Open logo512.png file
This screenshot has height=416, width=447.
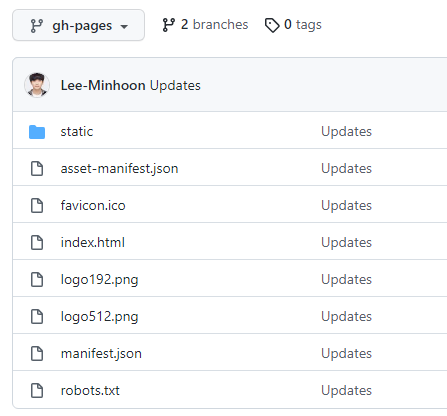point(99,317)
